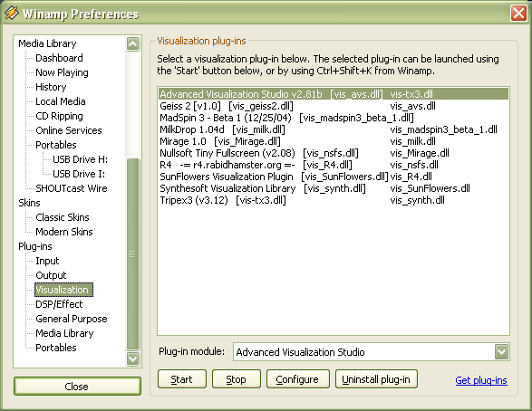This screenshot has width=532, height=411.
Task: Select Tripex3 (v3.12) plug-in
Action: pyautogui.click(x=334, y=200)
